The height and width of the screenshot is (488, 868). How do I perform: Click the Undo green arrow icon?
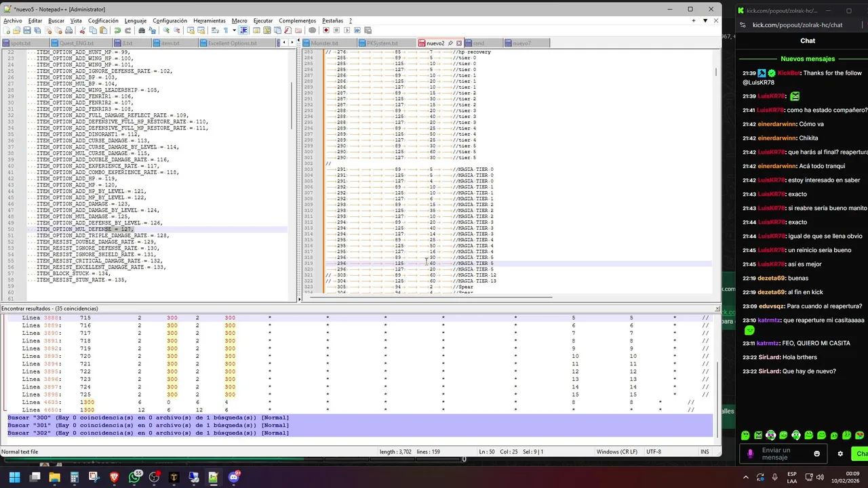coord(117,30)
